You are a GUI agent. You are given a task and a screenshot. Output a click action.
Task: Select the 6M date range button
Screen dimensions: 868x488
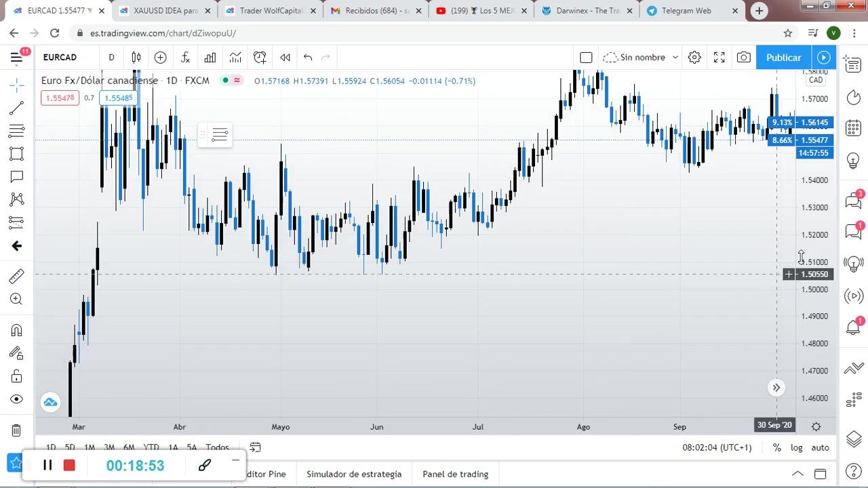click(129, 447)
